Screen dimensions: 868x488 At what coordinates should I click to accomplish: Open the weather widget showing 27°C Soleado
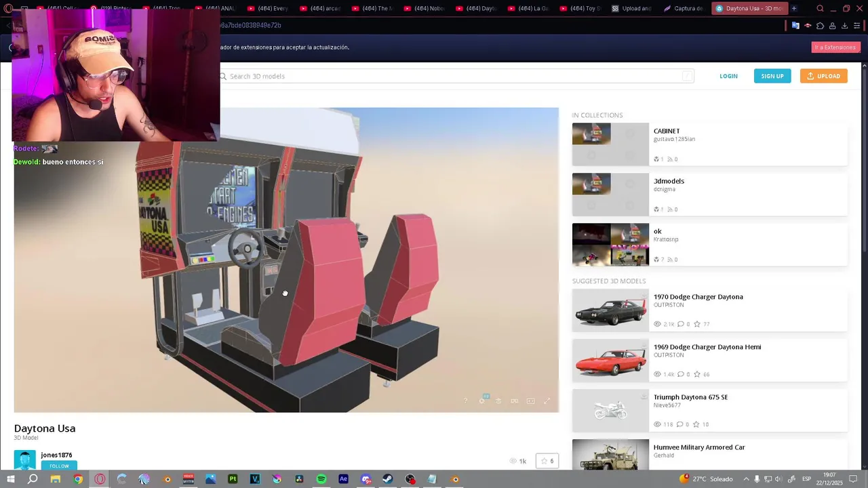tap(705, 479)
